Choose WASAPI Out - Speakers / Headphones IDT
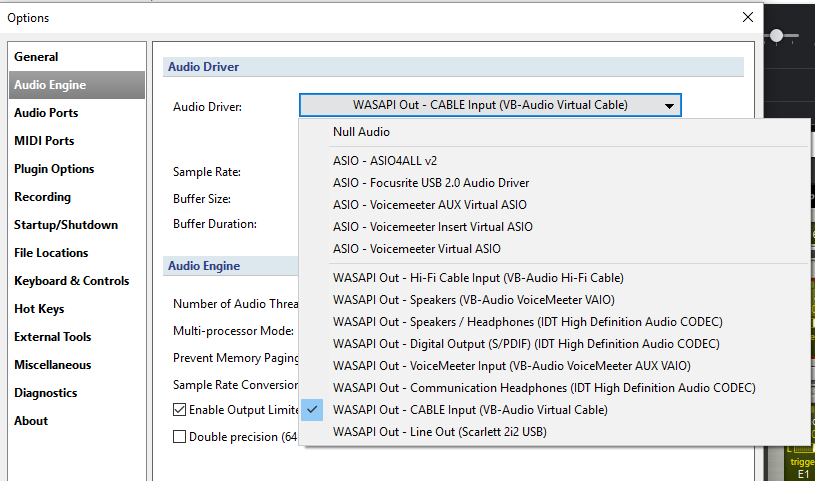Viewport: 815px width, 481px height. click(555, 322)
